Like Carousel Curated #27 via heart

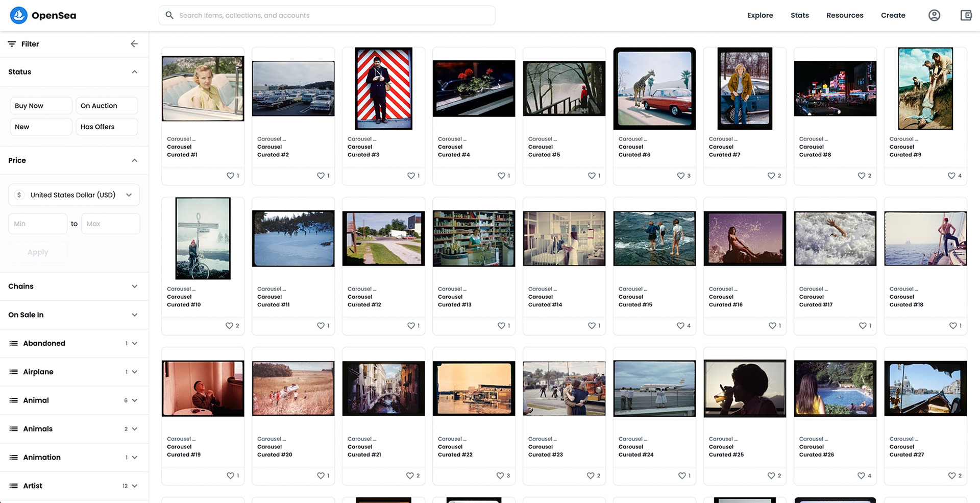pyautogui.click(x=951, y=476)
